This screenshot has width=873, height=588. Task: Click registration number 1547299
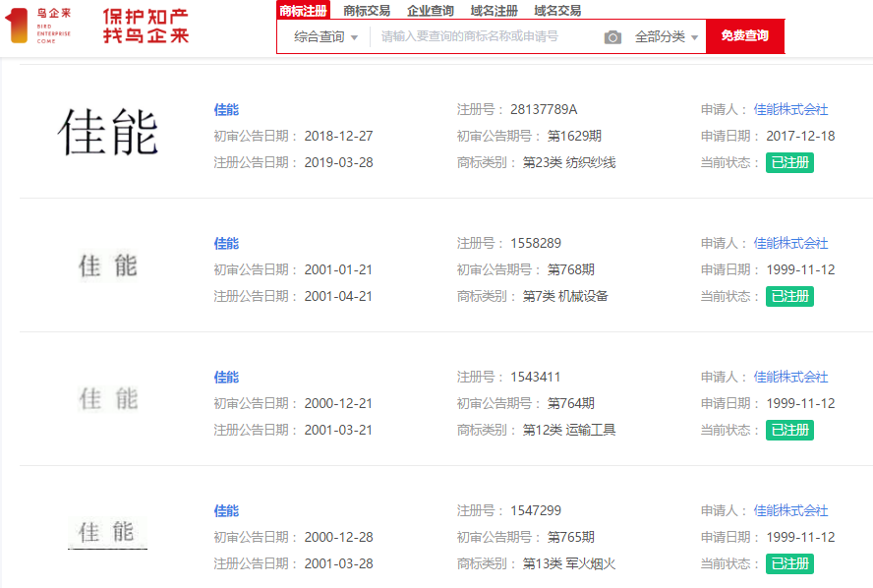536,510
